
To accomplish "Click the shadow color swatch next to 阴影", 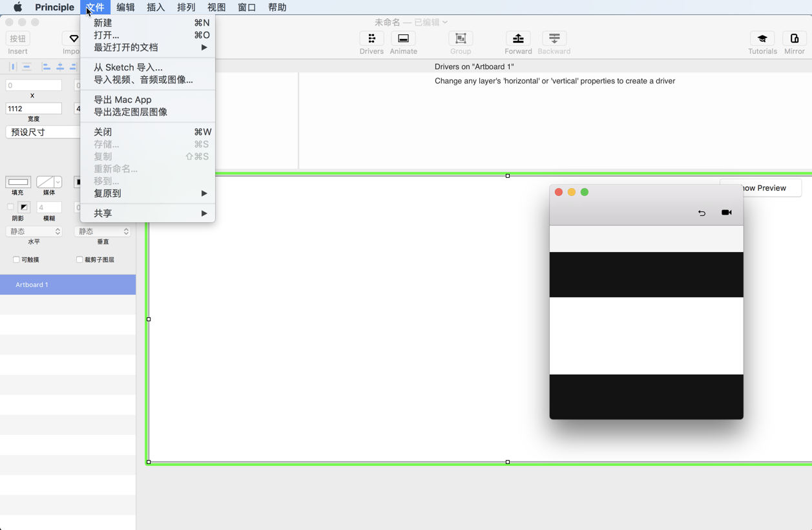I will pyautogui.click(x=24, y=207).
